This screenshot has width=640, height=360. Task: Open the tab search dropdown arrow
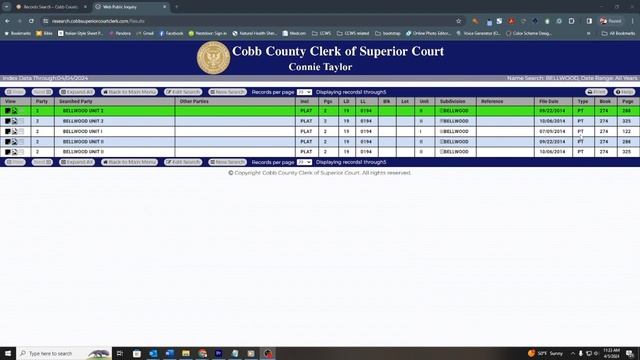tap(7, 7)
